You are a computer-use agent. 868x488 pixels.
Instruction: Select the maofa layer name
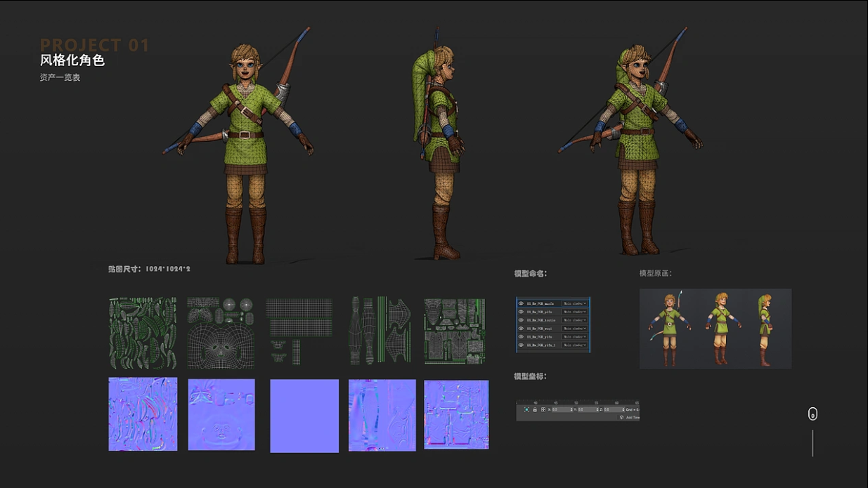[540, 303]
